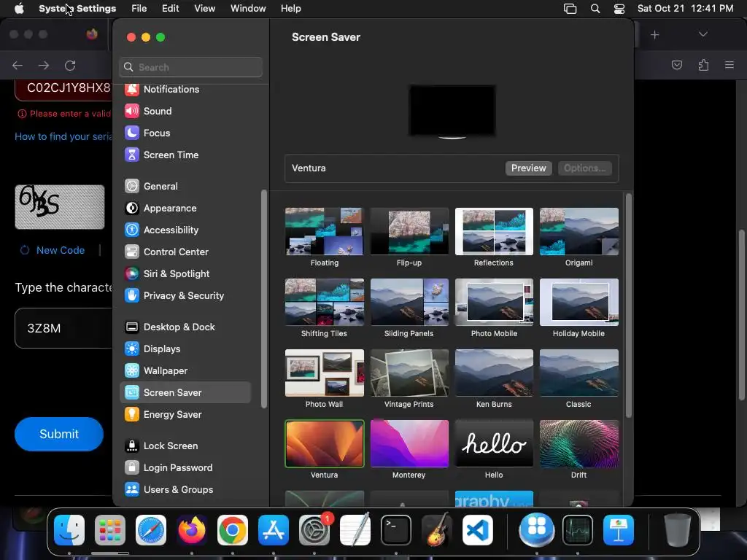This screenshot has width=747, height=560.
Task: Open App Store from Dock
Action: pyautogui.click(x=274, y=530)
